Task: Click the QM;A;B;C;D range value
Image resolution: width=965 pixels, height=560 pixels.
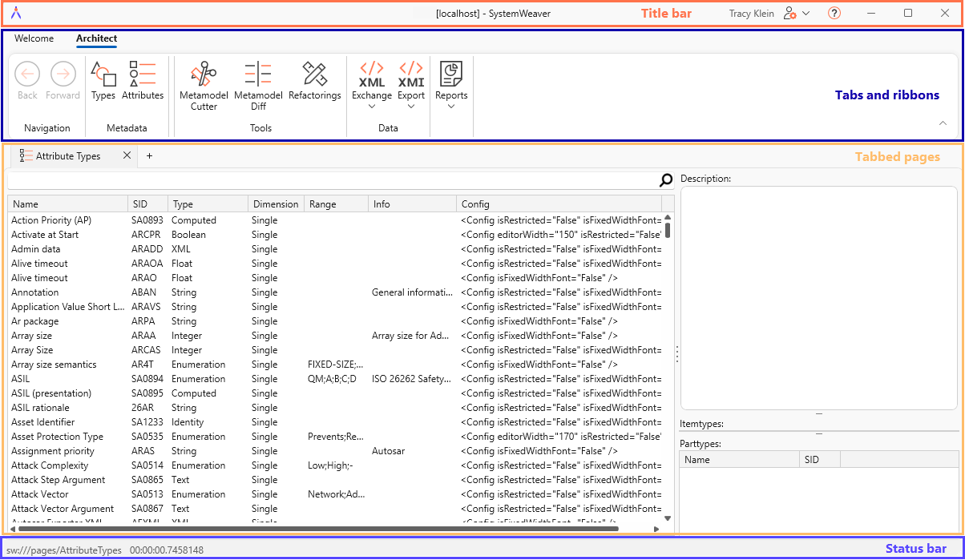Action: point(332,379)
